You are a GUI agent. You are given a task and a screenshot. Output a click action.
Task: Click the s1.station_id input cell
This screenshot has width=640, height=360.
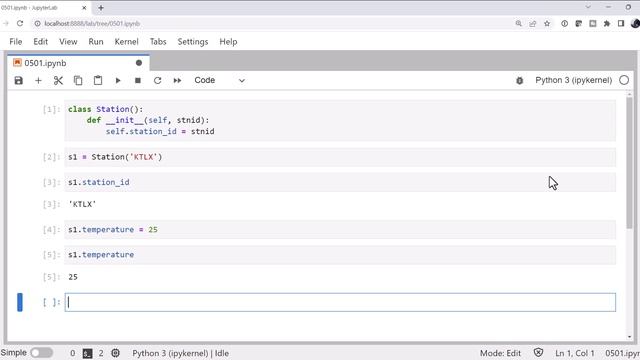coord(340,182)
